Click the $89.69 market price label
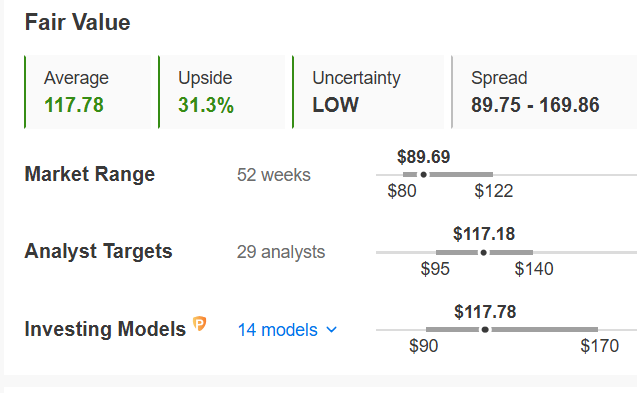Screen dimensions: 637x393 click(x=424, y=157)
